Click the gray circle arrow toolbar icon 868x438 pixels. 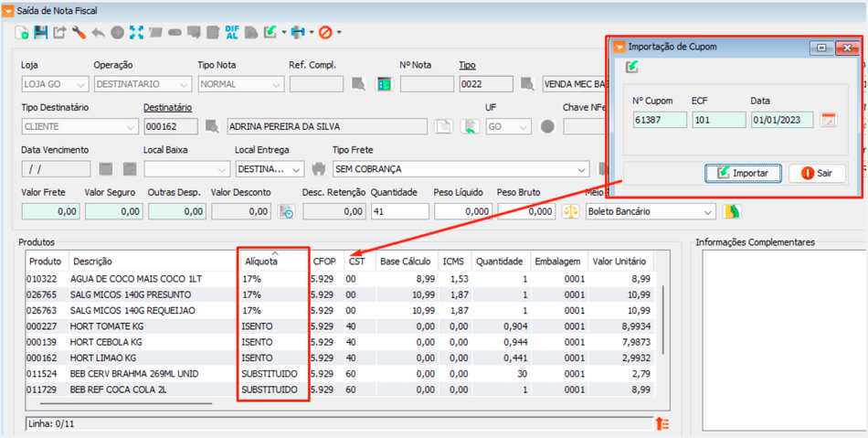click(117, 33)
